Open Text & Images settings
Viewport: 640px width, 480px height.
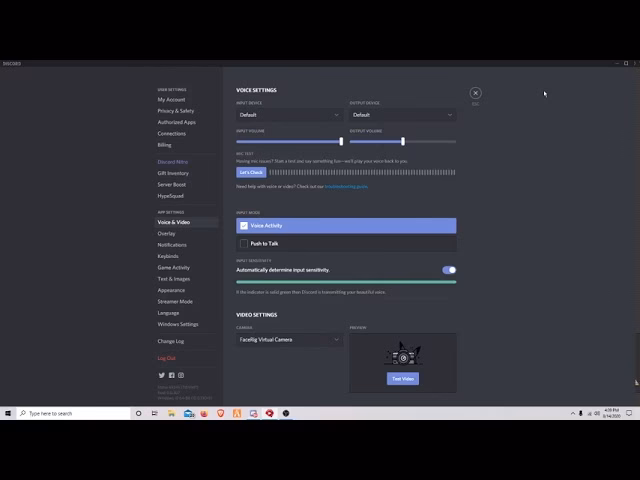click(x=174, y=279)
